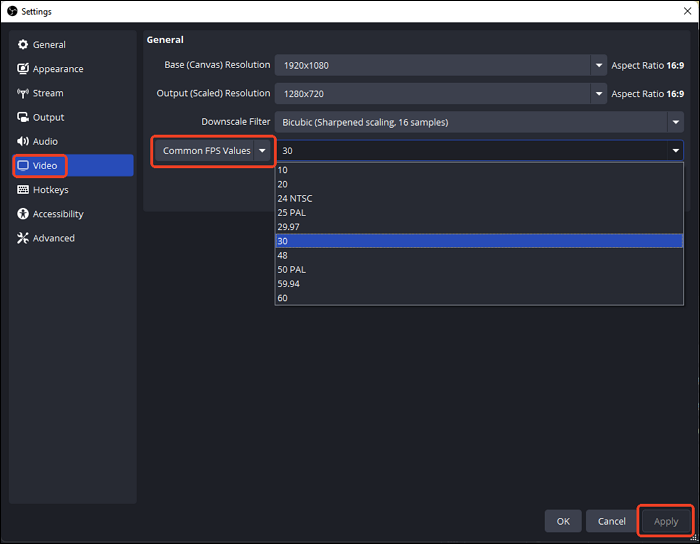Click the Accessibility icon in sidebar
700x544 pixels.
click(23, 214)
